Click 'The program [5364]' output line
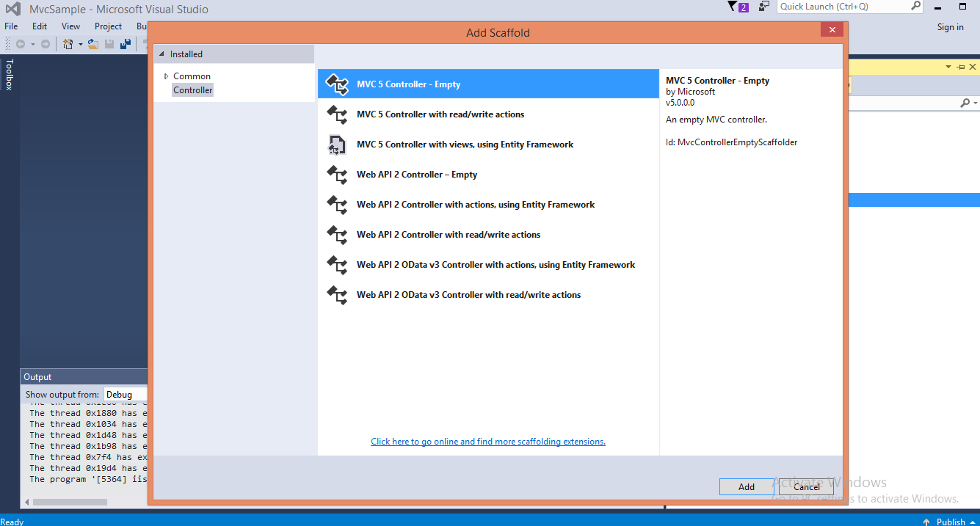 [x=88, y=479]
